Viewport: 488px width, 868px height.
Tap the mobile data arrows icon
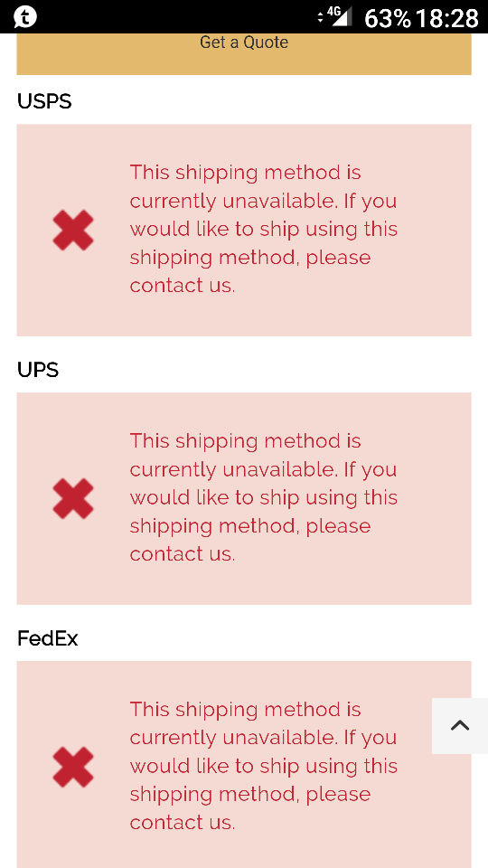pos(320,17)
